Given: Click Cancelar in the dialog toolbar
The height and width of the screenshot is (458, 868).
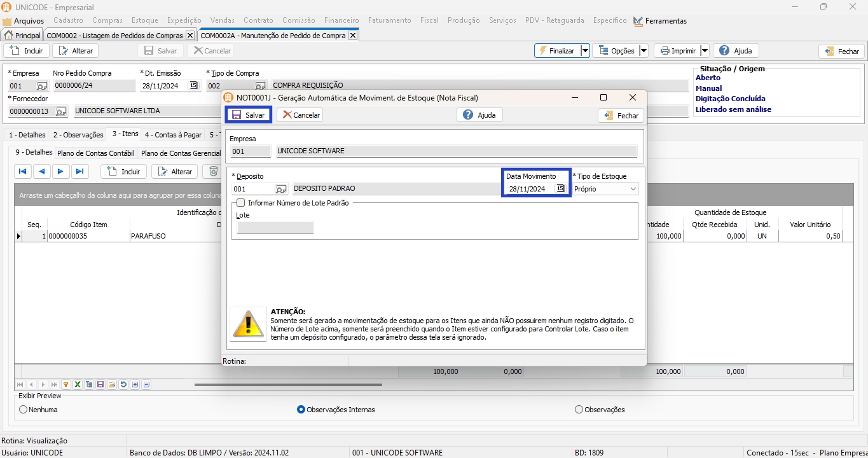Looking at the screenshot, I should pos(300,115).
